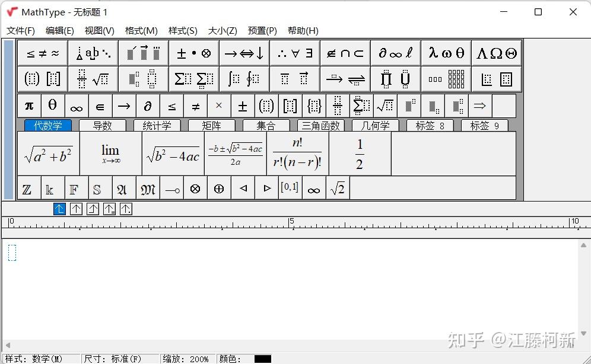Open the fence templates palette (parentheses and brackets)

(x=43, y=79)
